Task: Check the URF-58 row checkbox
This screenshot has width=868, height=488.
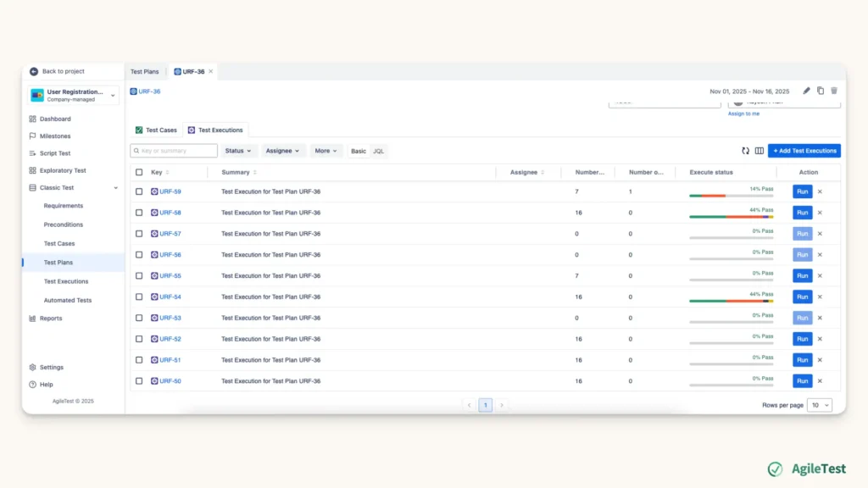Action: point(139,213)
